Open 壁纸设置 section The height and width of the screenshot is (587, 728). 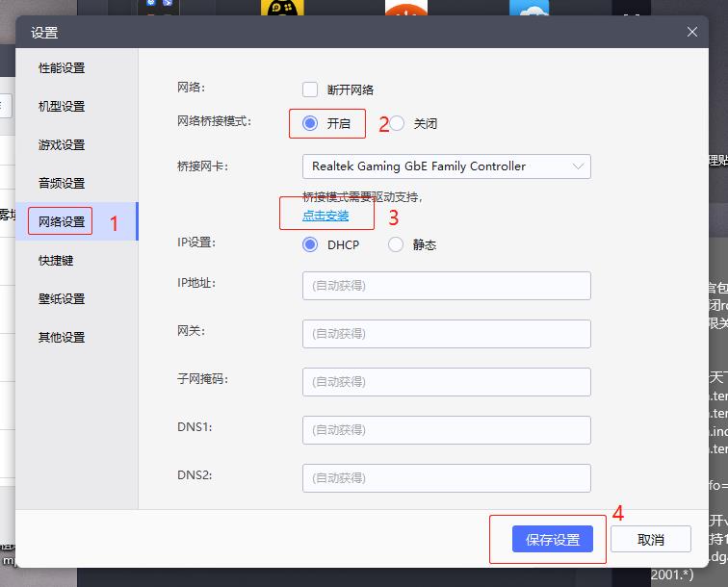point(62,299)
